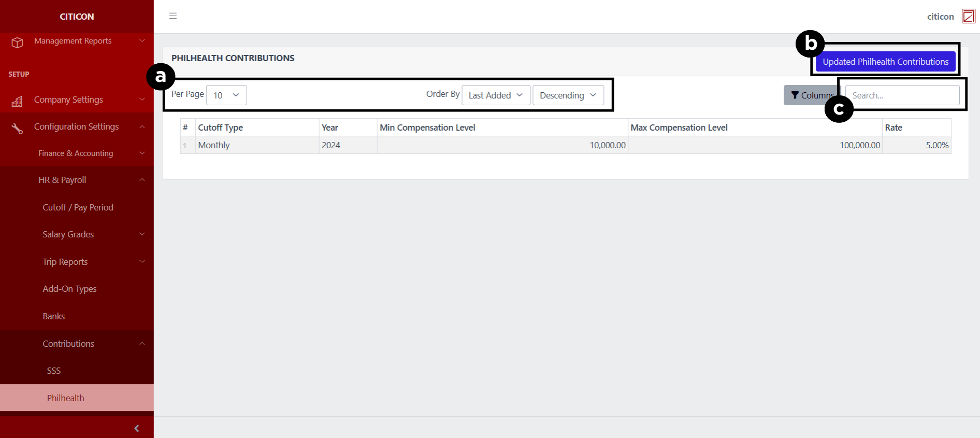Click Updated Philhealth Contributions button
The image size is (980, 438).
tap(885, 62)
